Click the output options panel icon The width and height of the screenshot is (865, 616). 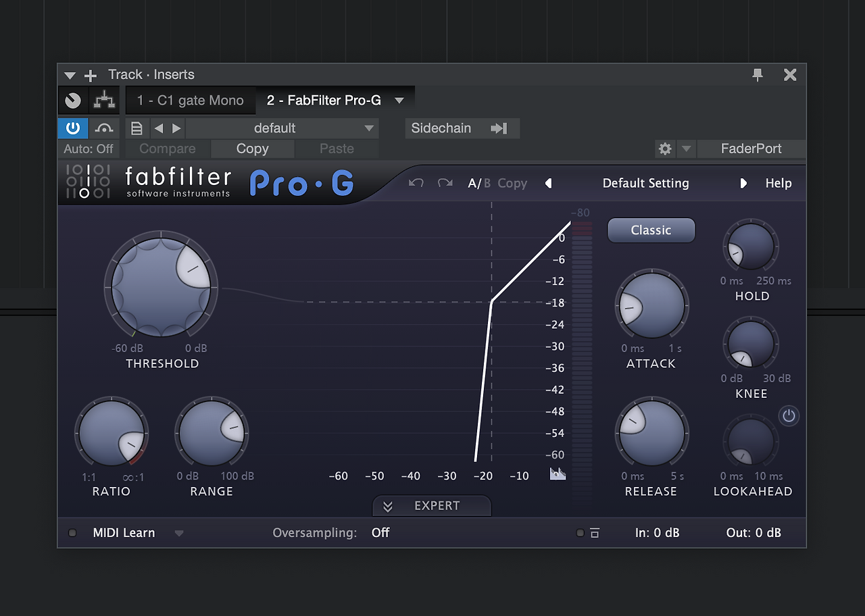coord(595,533)
